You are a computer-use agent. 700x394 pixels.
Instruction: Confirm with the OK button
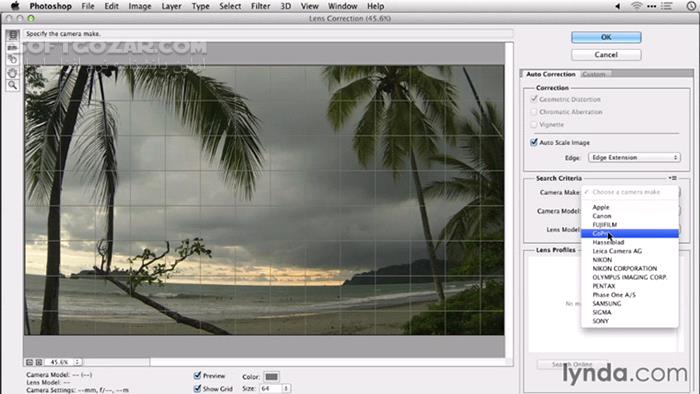pyautogui.click(x=606, y=37)
